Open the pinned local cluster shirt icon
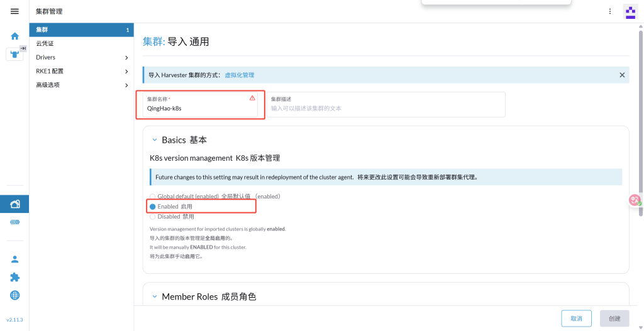This screenshot has height=331, width=644. 14,54
